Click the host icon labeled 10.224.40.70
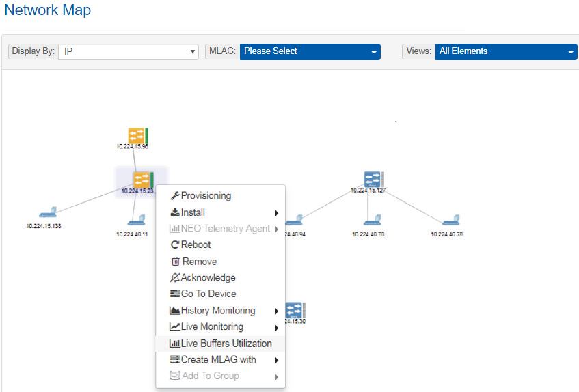This screenshot has height=392, width=579. (x=372, y=221)
